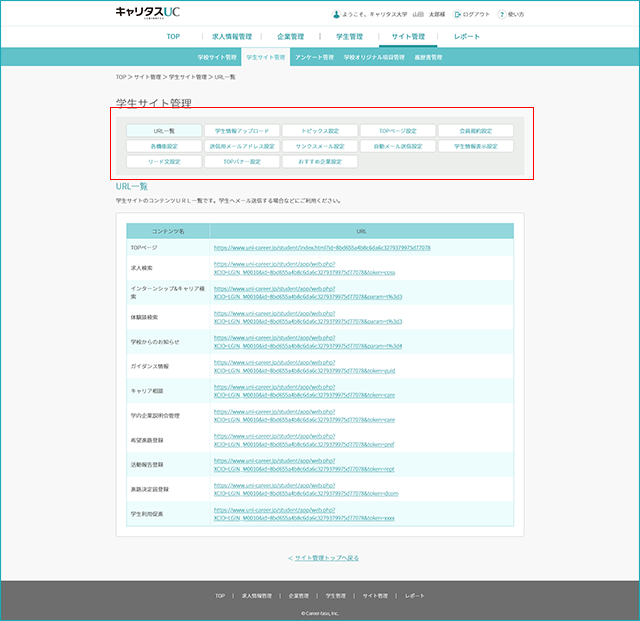
Task: Click the URL一覧 section heading
Action: click(132, 187)
